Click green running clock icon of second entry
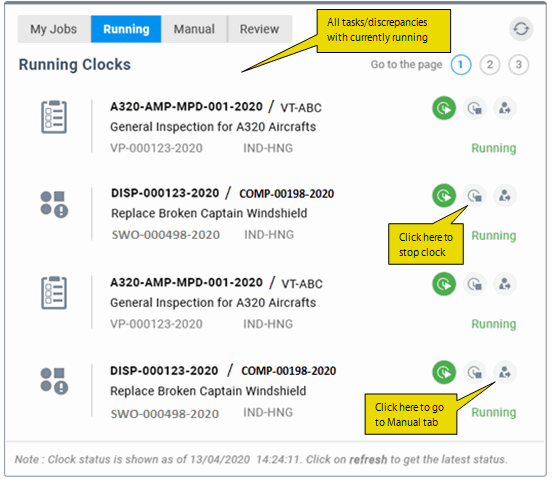 click(x=444, y=195)
